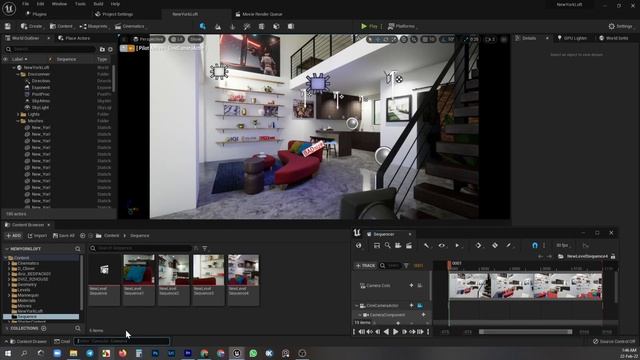Screen dimensions: 640x360
Task: Switch to the GPU Lightm tab
Action: [x=572, y=38]
